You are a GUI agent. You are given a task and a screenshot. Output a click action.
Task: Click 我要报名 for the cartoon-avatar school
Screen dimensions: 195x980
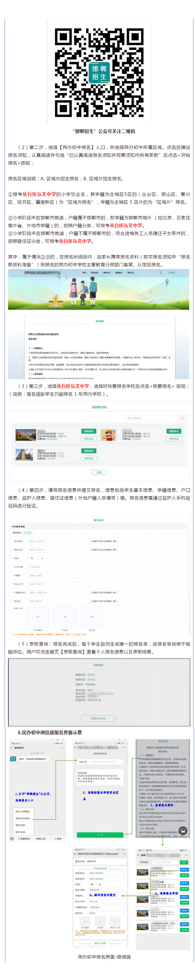(174, 431)
